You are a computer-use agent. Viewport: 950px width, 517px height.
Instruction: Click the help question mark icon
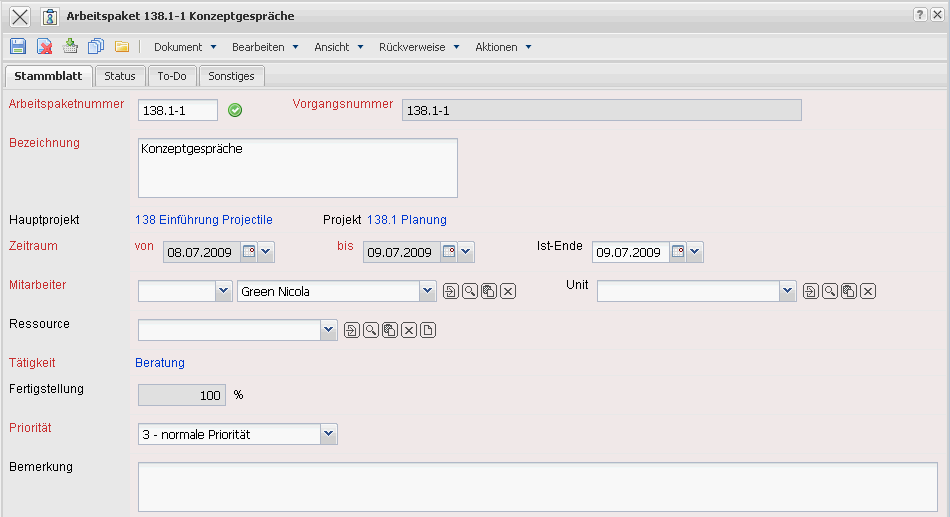tap(920, 15)
